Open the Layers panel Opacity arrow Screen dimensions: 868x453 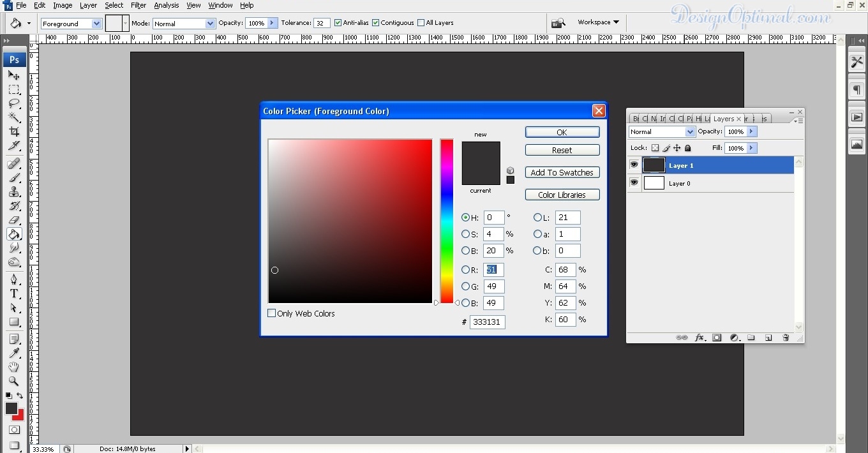752,131
